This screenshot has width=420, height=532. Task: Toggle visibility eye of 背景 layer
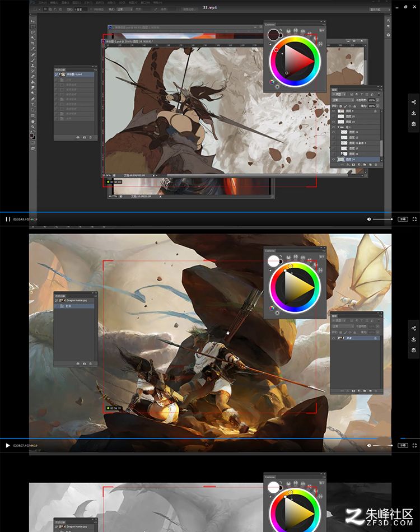[x=333, y=338]
